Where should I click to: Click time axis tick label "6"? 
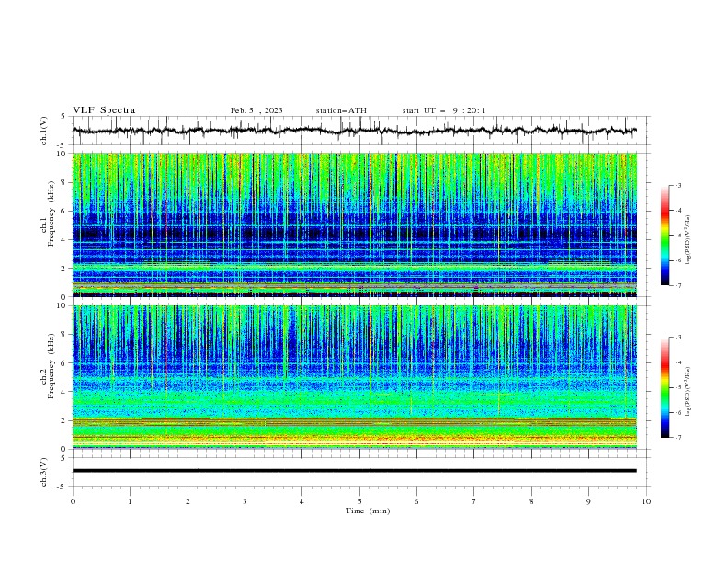click(x=416, y=501)
